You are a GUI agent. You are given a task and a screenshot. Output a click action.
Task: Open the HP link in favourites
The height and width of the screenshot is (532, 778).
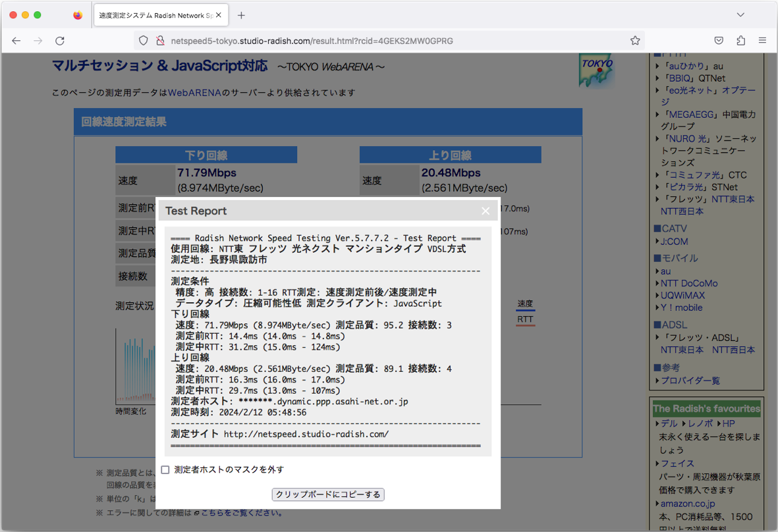pyautogui.click(x=729, y=424)
